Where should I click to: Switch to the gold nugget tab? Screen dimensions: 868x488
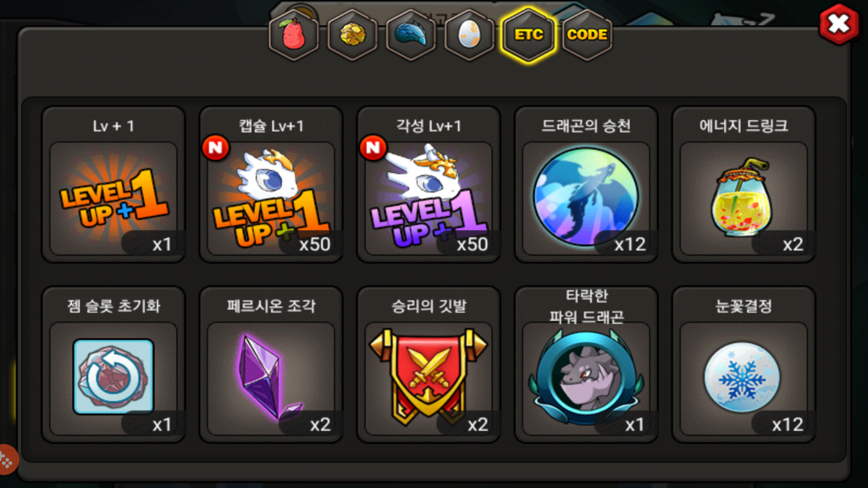(x=353, y=35)
